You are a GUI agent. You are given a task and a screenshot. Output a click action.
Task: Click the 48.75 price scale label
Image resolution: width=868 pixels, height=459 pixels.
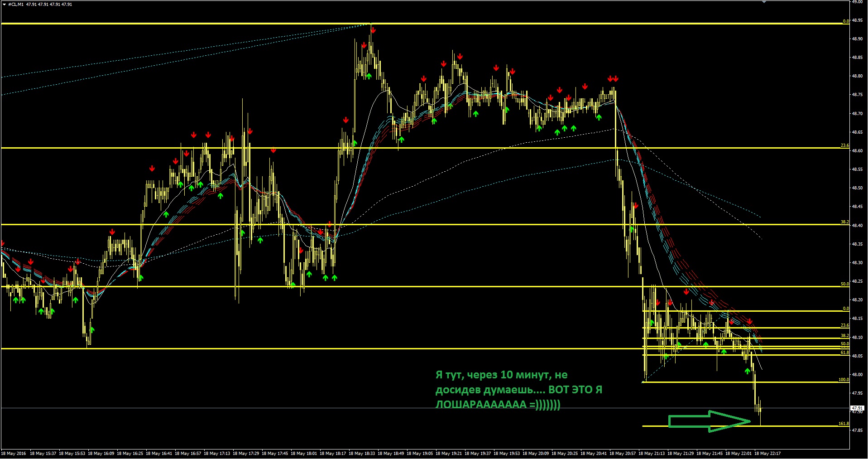tap(857, 95)
